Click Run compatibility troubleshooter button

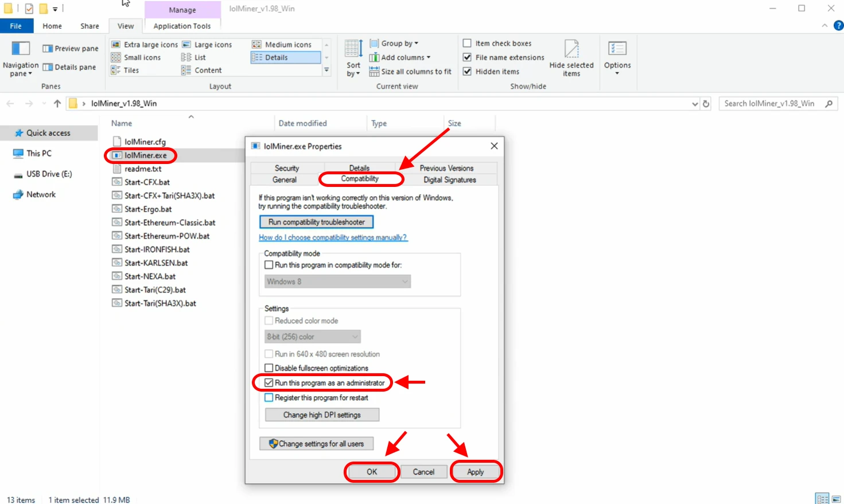[316, 222]
